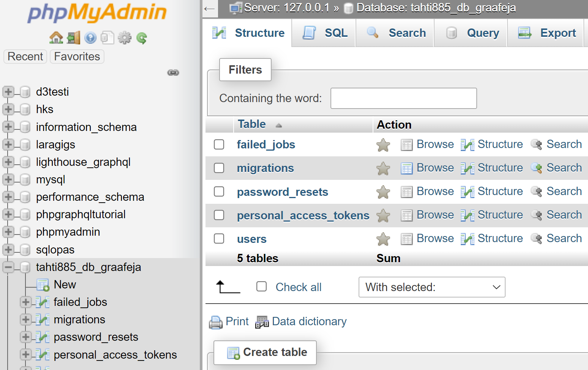Click the Data dictionary icon
Image resolution: width=588 pixels, height=370 pixels.
[x=262, y=322]
